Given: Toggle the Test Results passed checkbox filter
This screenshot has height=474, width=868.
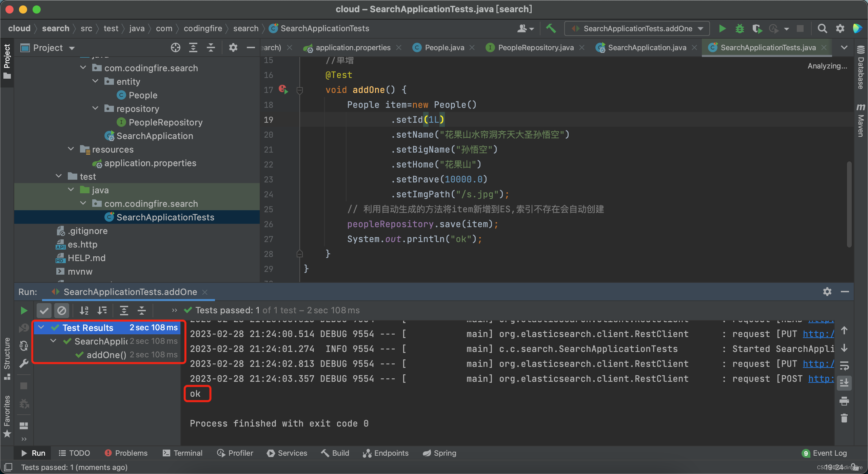Looking at the screenshot, I should click(45, 310).
